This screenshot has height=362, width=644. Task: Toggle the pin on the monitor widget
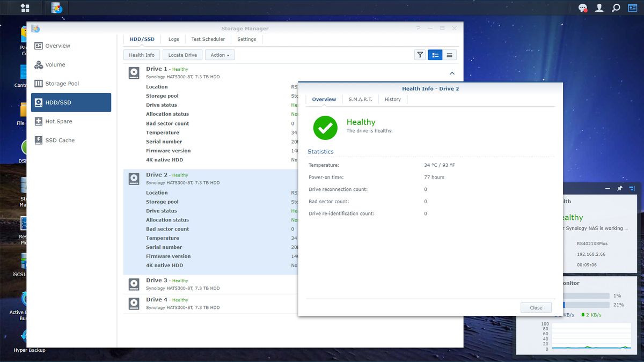(620, 188)
